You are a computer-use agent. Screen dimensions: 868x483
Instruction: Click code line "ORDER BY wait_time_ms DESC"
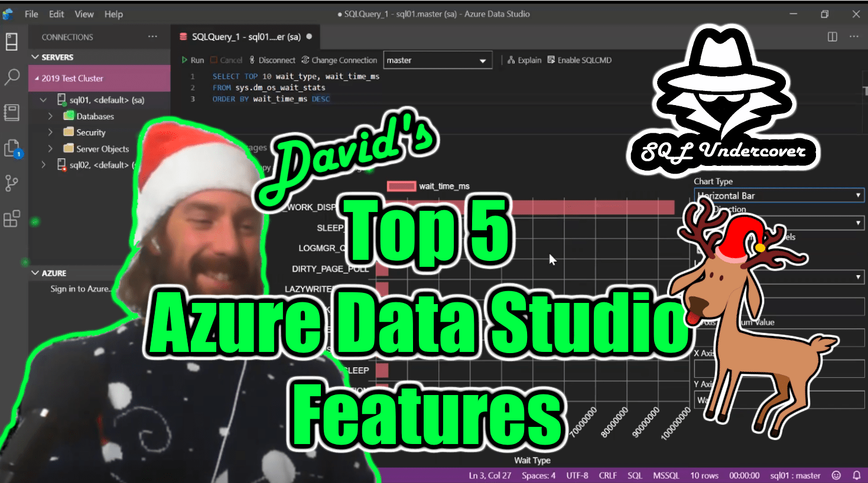[271, 99]
